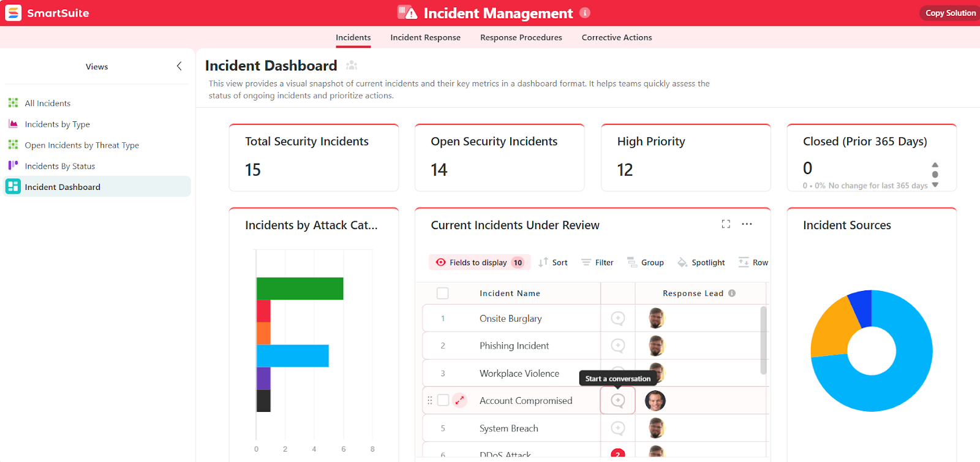Open the Account Compromised record with expand icon
The image size is (980, 462).
coord(459,401)
